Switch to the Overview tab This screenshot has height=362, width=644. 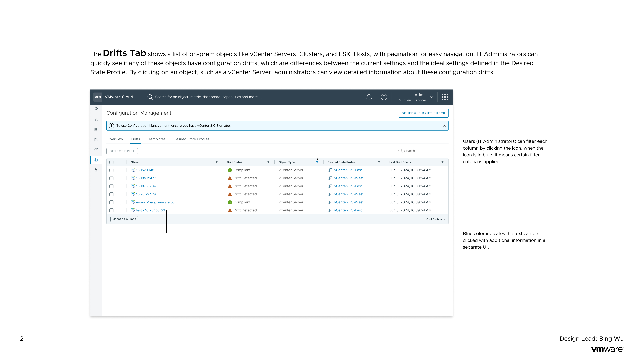[x=115, y=139]
